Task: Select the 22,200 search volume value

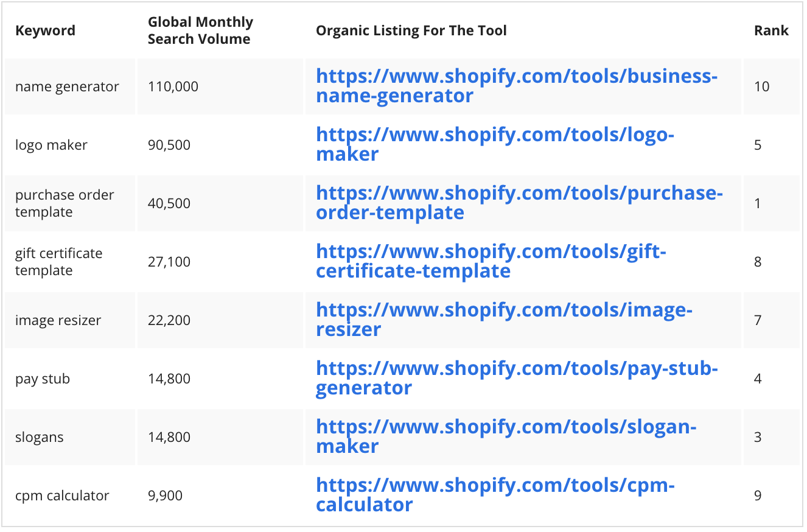Action: [x=169, y=320]
